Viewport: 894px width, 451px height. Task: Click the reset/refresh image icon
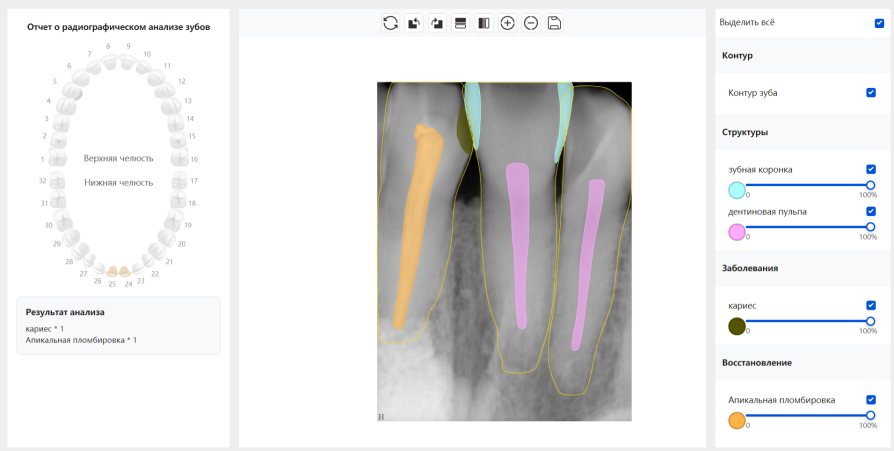[x=390, y=23]
